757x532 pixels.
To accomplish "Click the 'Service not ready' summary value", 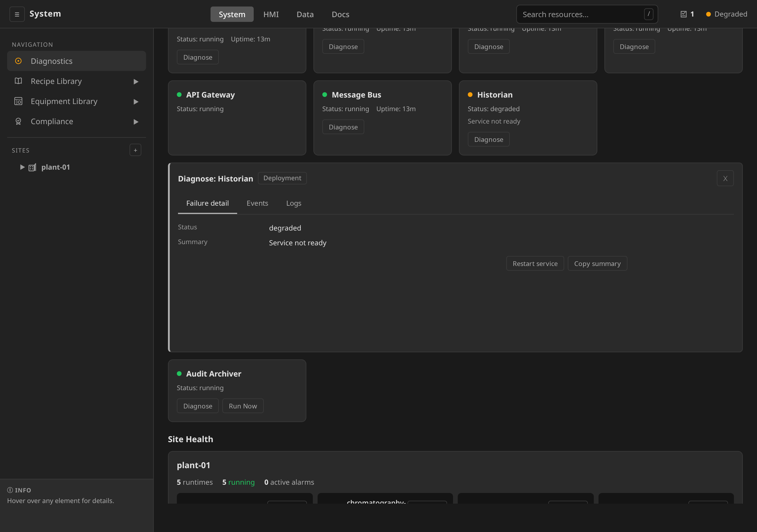I will (x=298, y=243).
